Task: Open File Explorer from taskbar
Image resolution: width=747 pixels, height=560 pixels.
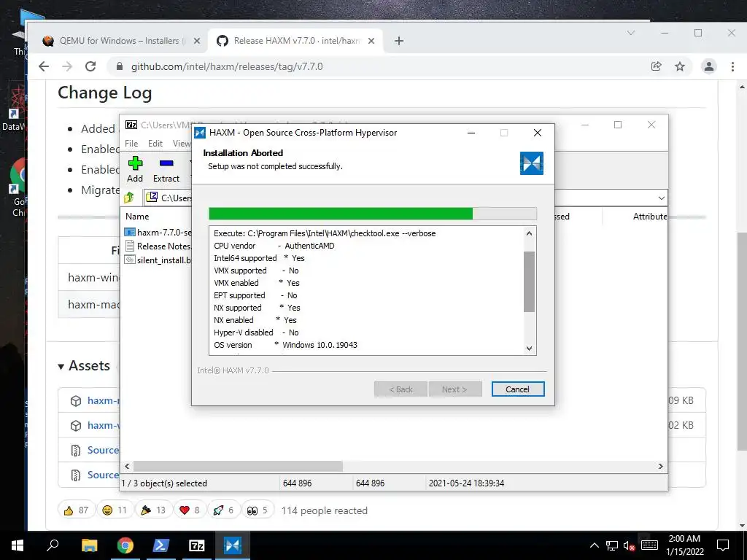Action: [x=89, y=545]
